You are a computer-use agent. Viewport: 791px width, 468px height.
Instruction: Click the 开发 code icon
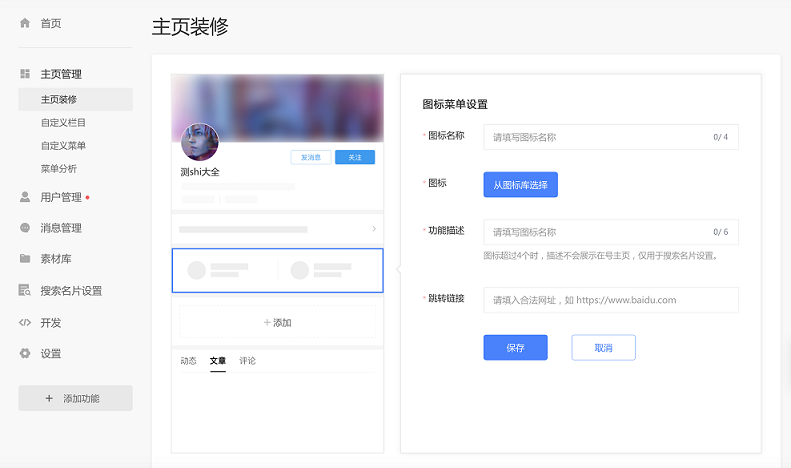25,322
